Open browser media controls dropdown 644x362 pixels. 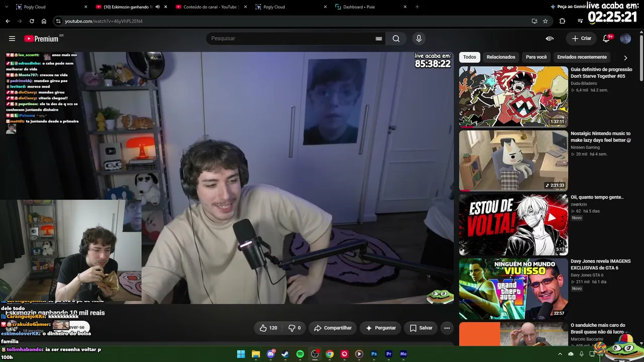(580, 21)
